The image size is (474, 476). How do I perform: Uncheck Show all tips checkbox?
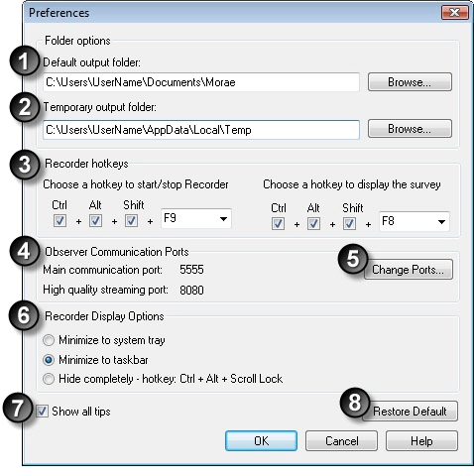42,412
